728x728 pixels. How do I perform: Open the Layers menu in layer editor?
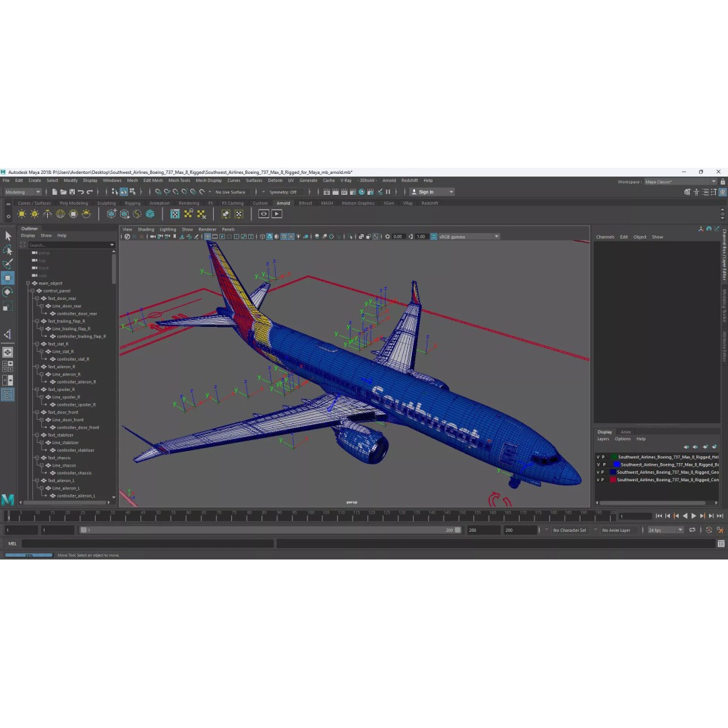(603, 439)
